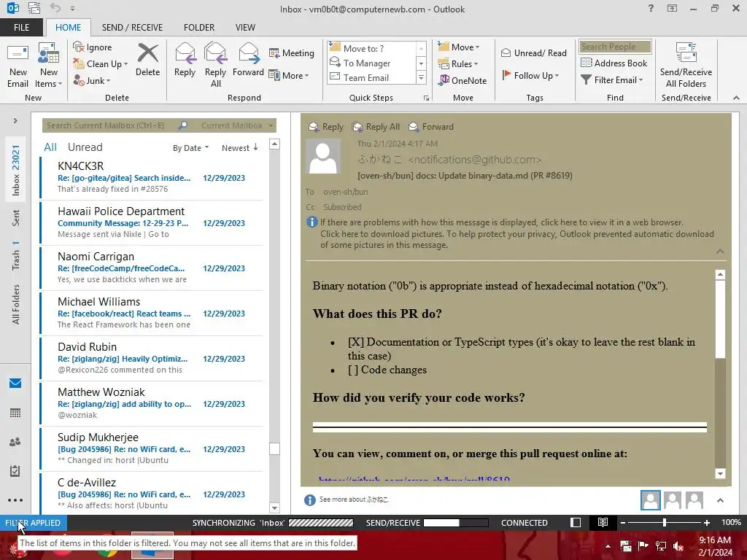
Task: Switch to People view icon
Action: coord(15,442)
